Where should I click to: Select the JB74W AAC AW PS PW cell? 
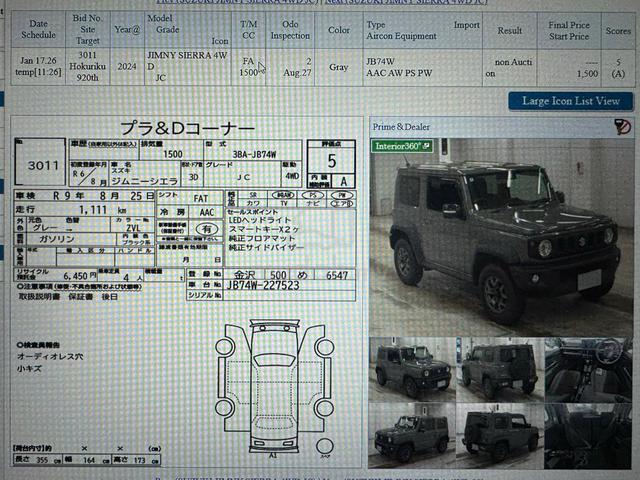point(422,68)
